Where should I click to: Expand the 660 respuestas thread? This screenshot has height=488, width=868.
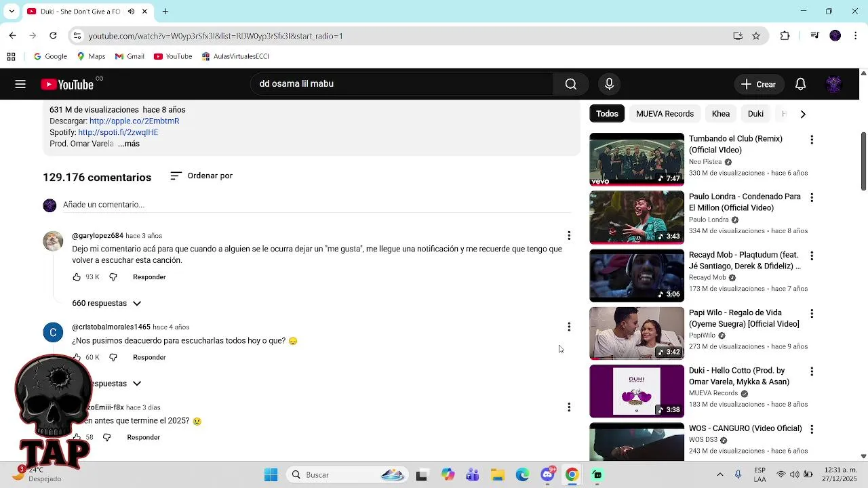click(x=106, y=303)
